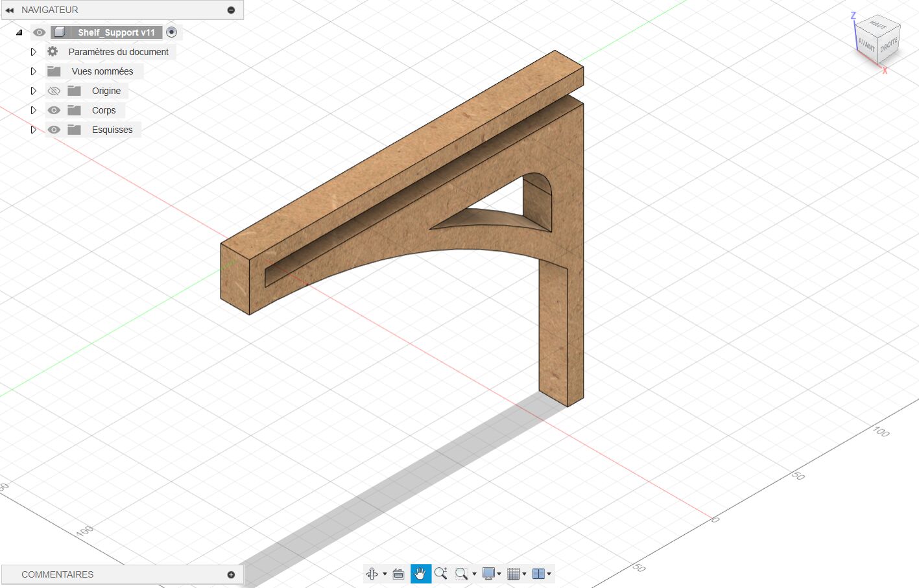Expand Viewports dropdown arrow

coord(549,574)
